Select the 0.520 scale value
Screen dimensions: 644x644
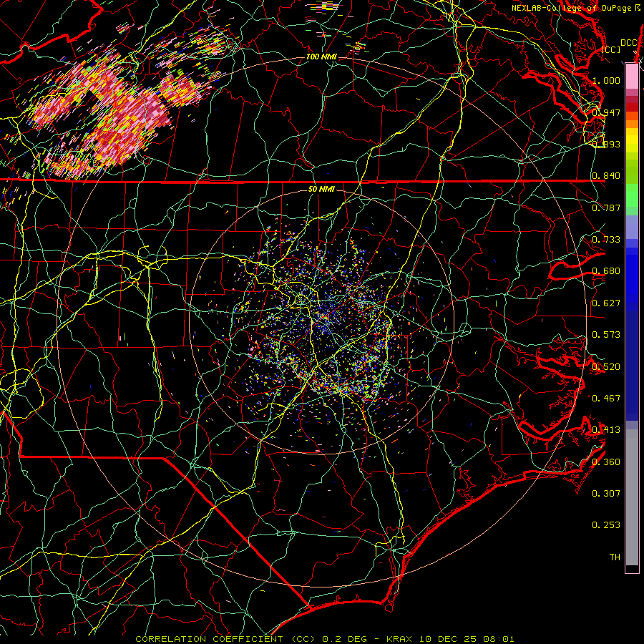(x=606, y=367)
